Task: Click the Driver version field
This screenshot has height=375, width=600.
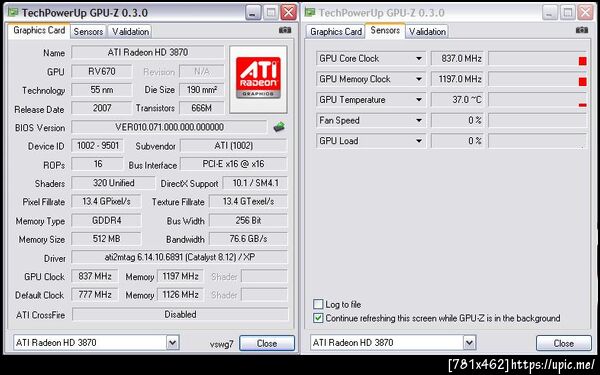Action: [x=179, y=257]
